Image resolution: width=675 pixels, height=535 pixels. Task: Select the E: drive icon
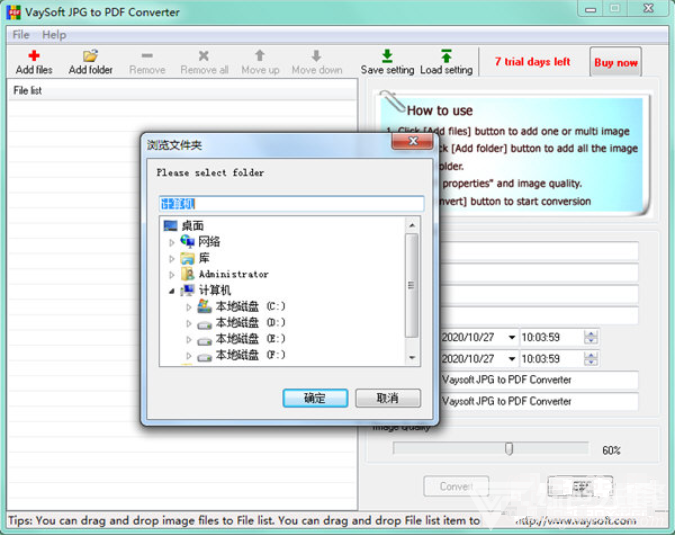pos(204,340)
